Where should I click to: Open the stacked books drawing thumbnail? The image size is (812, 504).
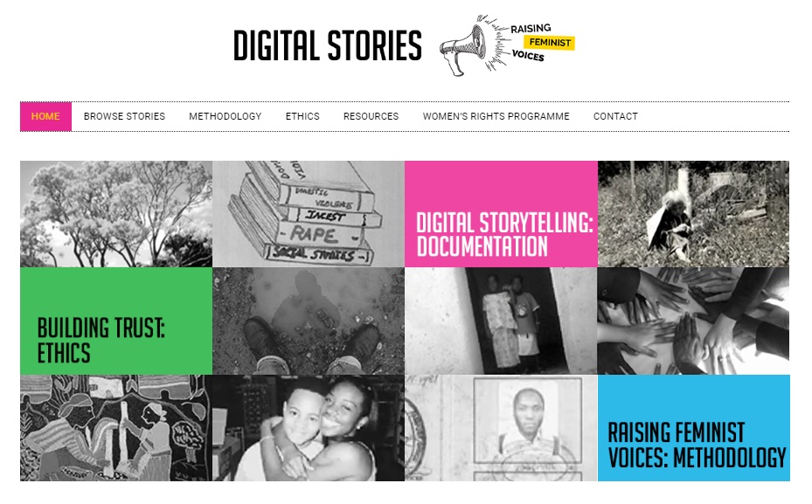pos(309,214)
